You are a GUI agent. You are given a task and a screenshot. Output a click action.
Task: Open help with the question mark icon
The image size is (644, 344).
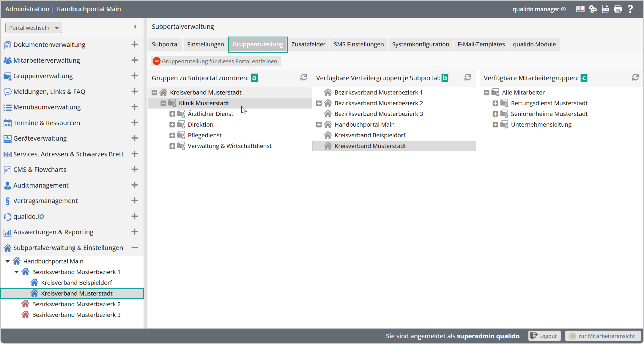pos(630,9)
